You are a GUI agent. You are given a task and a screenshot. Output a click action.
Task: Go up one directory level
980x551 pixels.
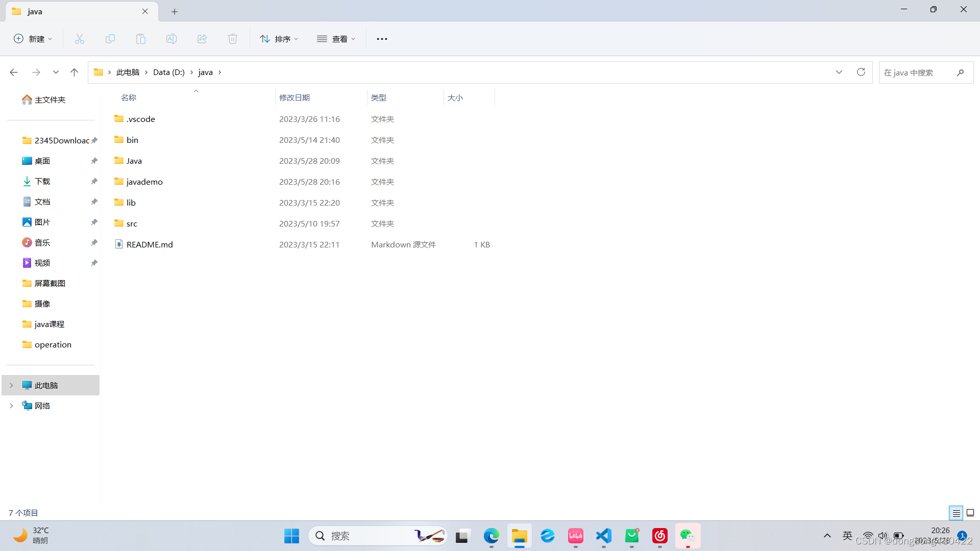click(74, 72)
